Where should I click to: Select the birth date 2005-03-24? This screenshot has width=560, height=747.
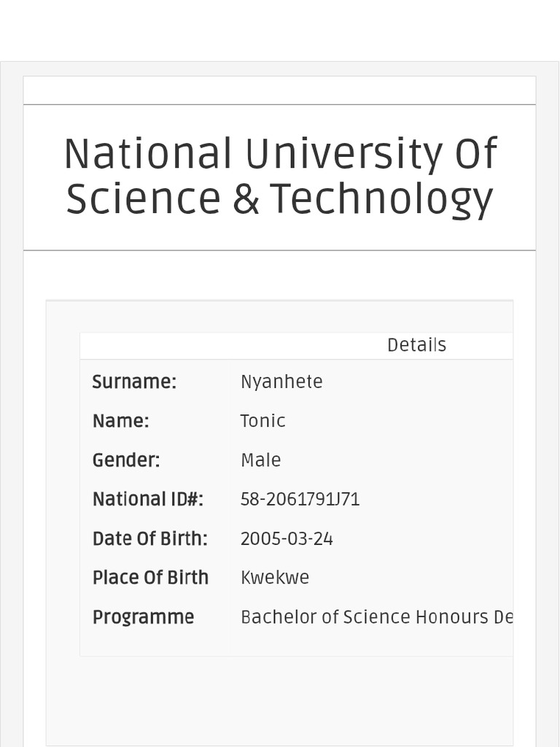pyautogui.click(x=287, y=539)
